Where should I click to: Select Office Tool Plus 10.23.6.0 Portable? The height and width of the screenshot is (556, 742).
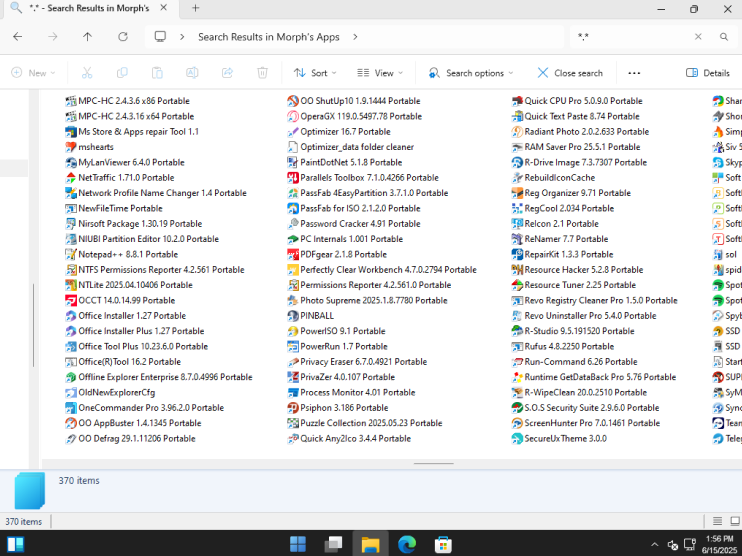(x=137, y=346)
